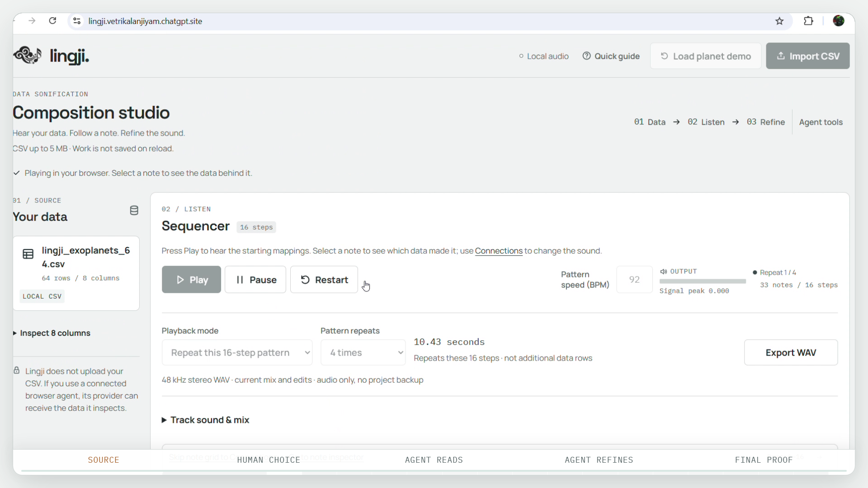Open Agent tools
Screen dimensions: 868x488
(x=821, y=122)
